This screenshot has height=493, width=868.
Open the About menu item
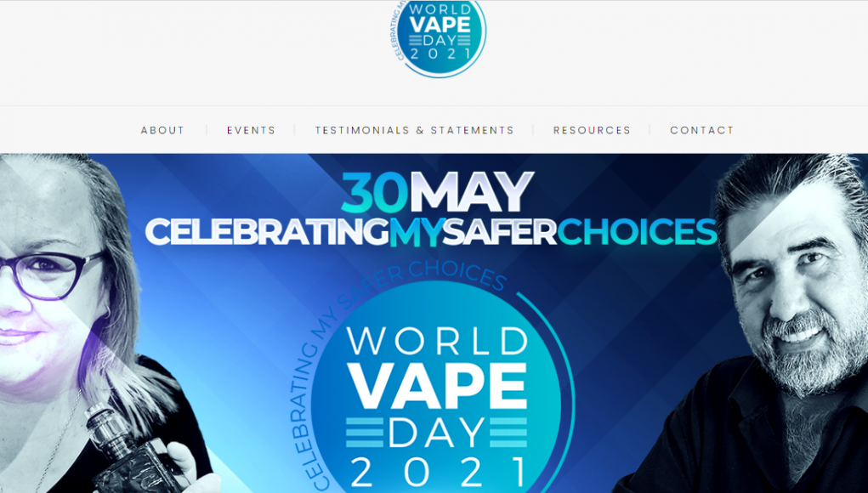162,131
